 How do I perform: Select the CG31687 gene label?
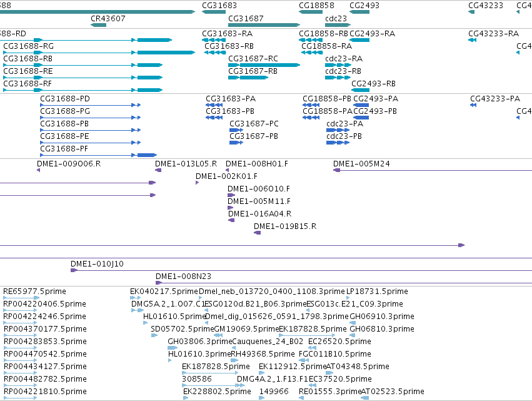pos(246,18)
